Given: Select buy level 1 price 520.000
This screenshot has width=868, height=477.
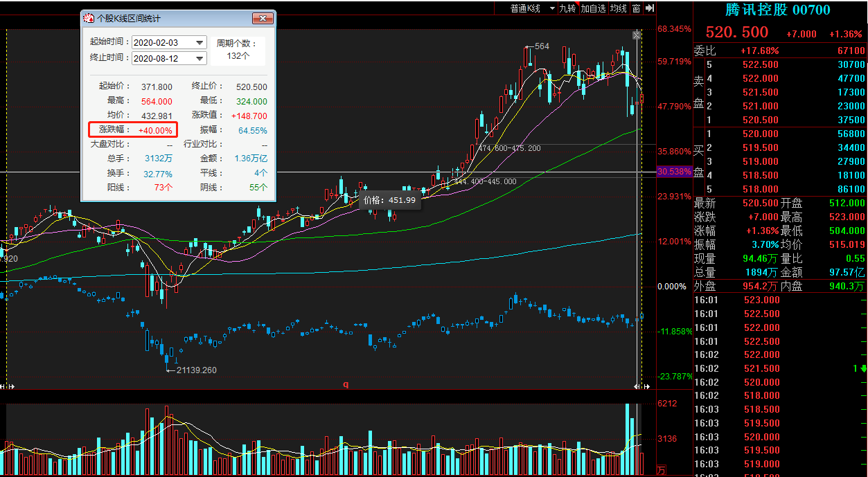Looking at the screenshot, I should pyautogui.click(x=760, y=134).
